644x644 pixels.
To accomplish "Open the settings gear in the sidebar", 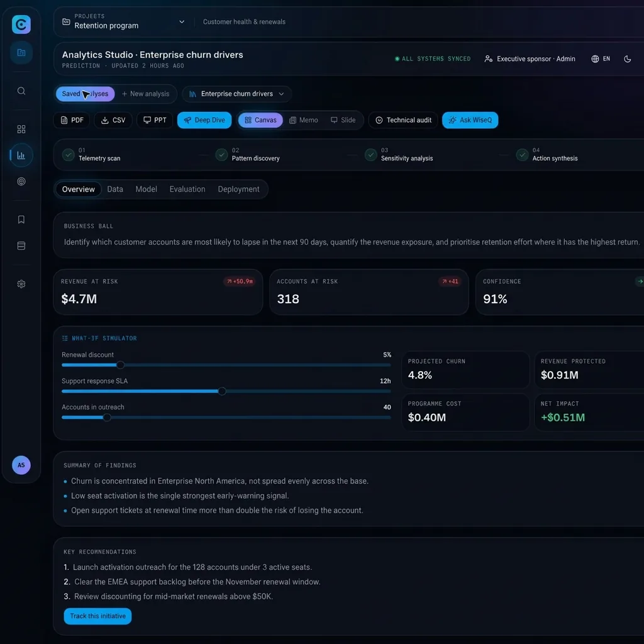I will (x=21, y=284).
